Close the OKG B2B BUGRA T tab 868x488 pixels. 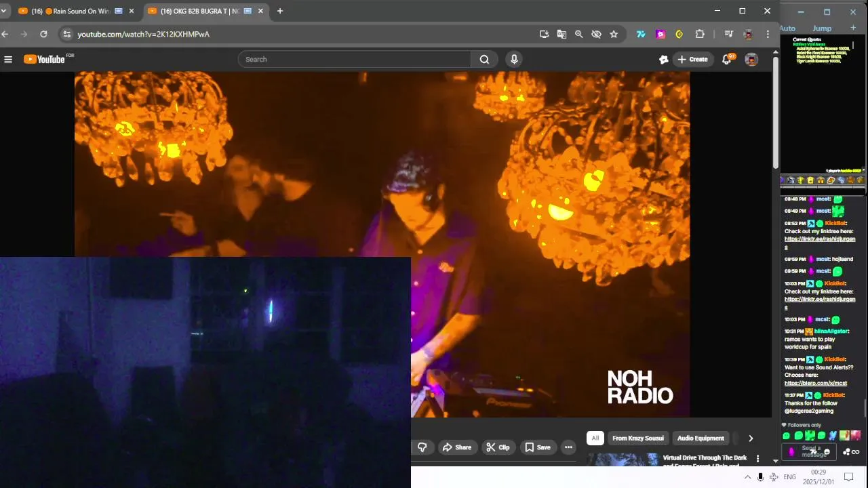tap(260, 12)
